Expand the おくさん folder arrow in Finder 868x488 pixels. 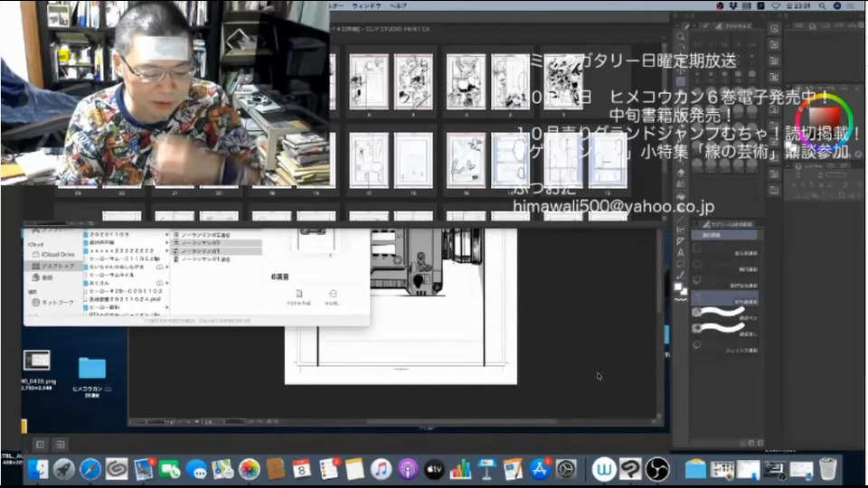[166, 283]
